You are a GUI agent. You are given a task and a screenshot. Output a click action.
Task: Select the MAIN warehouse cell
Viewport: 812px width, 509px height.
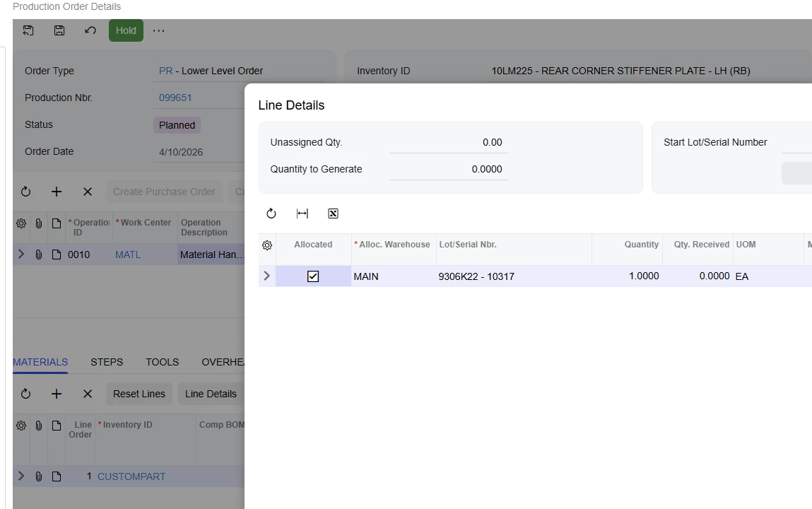(x=394, y=276)
